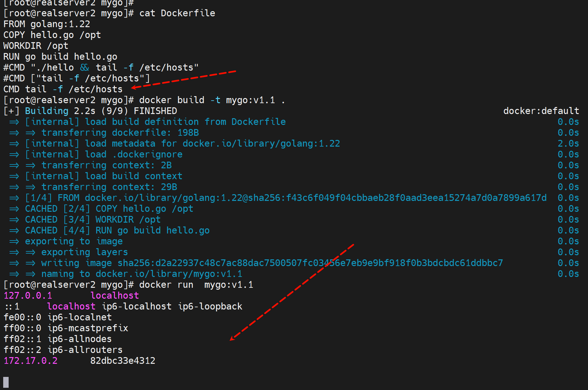The width and height of the screenshot is (588, 390).
Task: Click the "2.0s" timing value
Action: (x=568, y=144)
